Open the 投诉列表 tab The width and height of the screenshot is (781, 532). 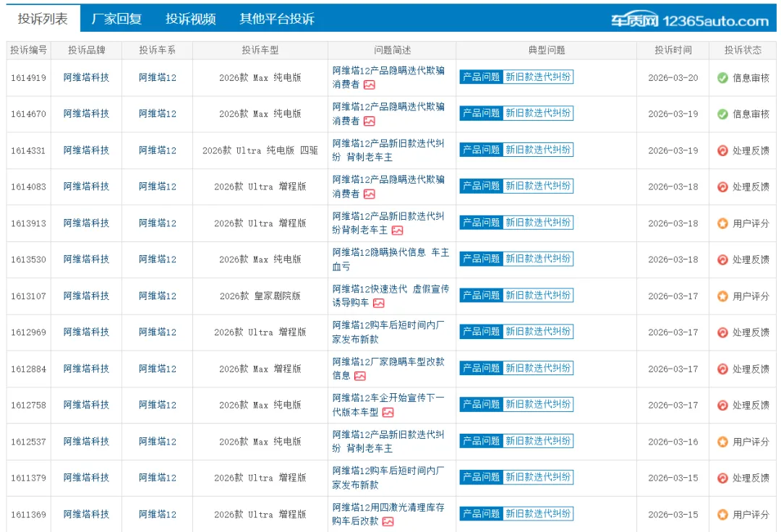pyautogui.click(x=43, y=19)
